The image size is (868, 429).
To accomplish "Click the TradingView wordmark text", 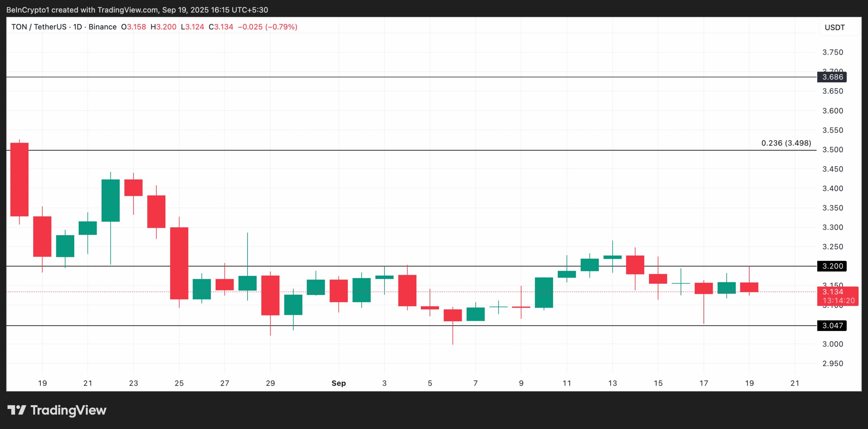I will [x=68, y=410].
